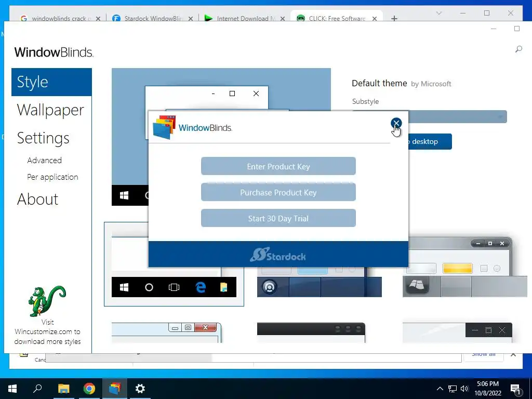
Task: Open a new Chrome tab
Action: pos(394,18)
